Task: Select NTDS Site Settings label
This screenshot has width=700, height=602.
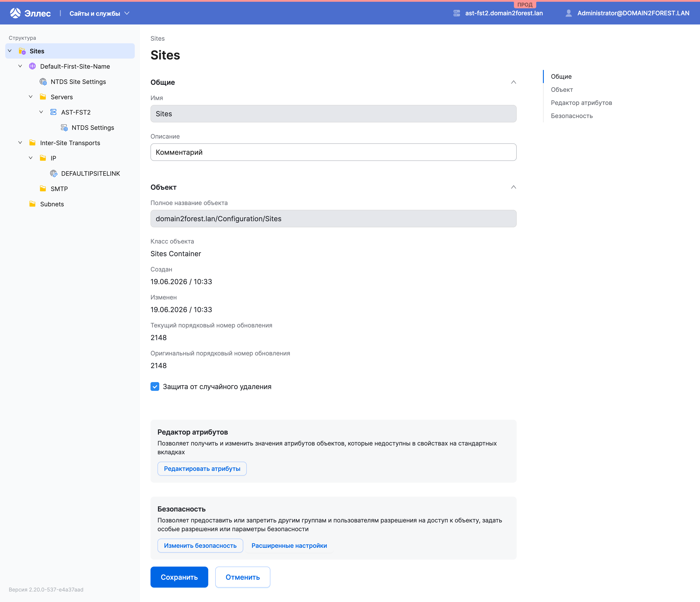Action: [x=78, y=82]
